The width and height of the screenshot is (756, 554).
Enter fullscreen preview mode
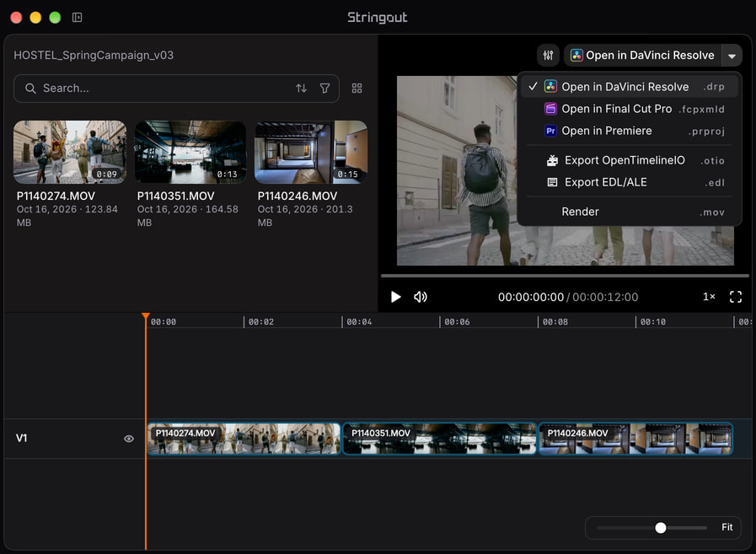tap(735, 297)
